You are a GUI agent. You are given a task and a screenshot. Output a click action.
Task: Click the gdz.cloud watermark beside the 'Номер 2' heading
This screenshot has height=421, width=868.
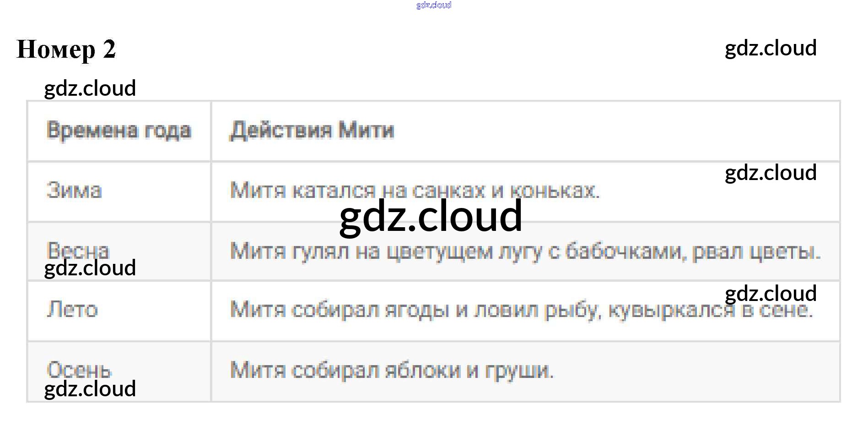click(x=771, y=48)
